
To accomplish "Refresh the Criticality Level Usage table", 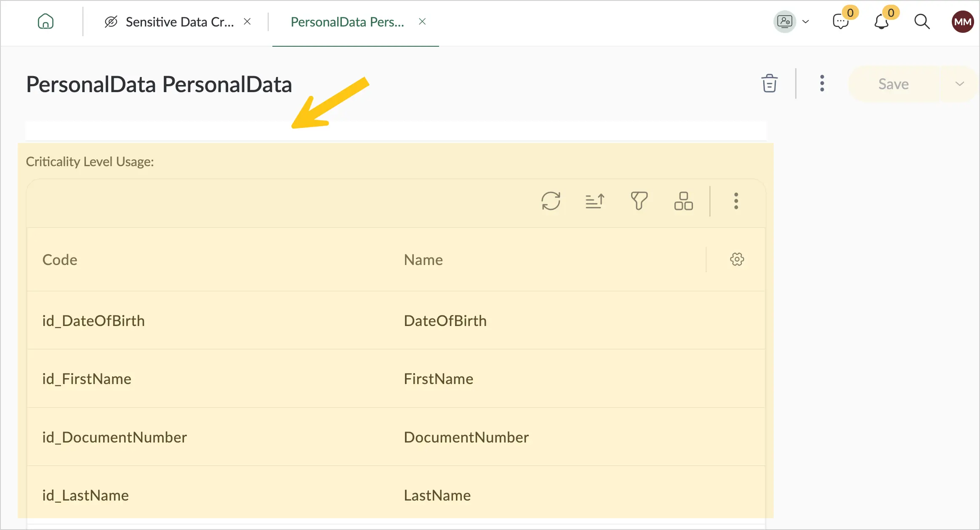I will (x=551, y=201).
